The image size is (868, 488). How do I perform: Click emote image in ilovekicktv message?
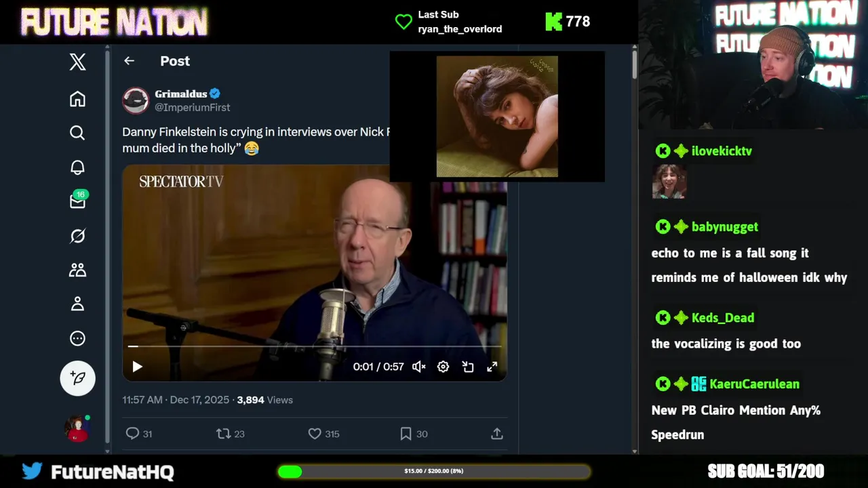pos(669,181)
